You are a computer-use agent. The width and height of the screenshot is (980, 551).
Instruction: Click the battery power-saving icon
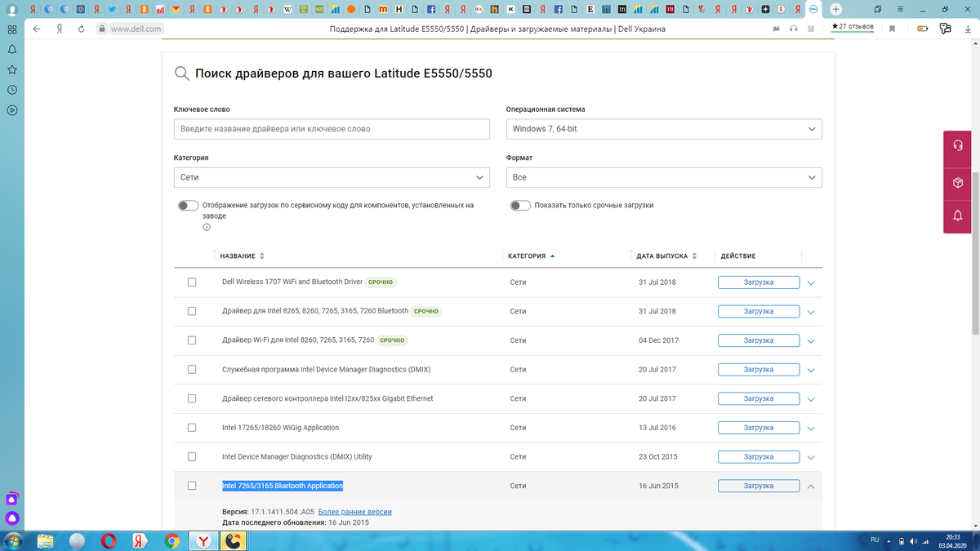[923, 29]
